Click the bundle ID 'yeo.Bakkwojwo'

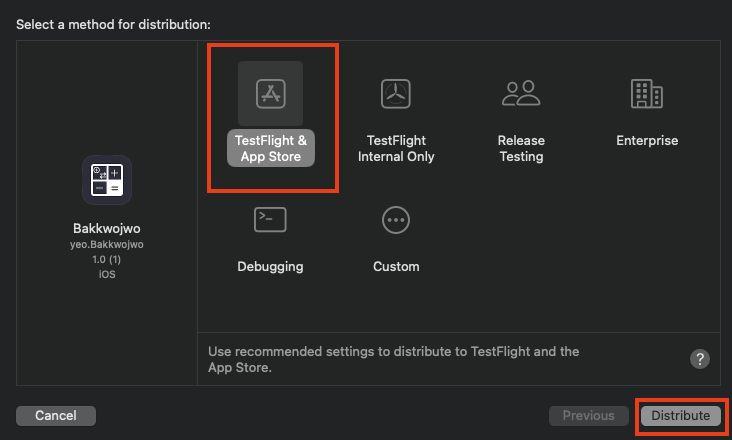(x=107, y=244)
